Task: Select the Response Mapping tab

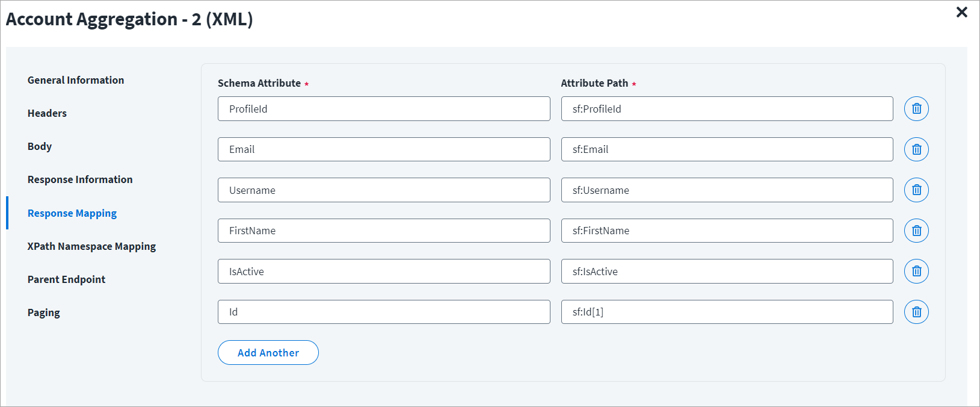Action: [x=72, y=213]
